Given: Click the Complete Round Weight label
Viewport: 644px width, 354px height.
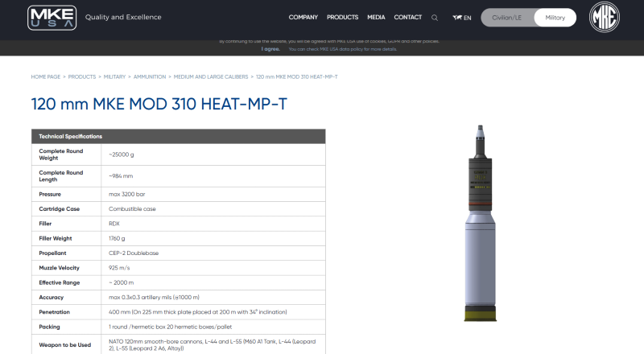Looking at the screenshot, I should pyautogui.click(x=61, y=154).
